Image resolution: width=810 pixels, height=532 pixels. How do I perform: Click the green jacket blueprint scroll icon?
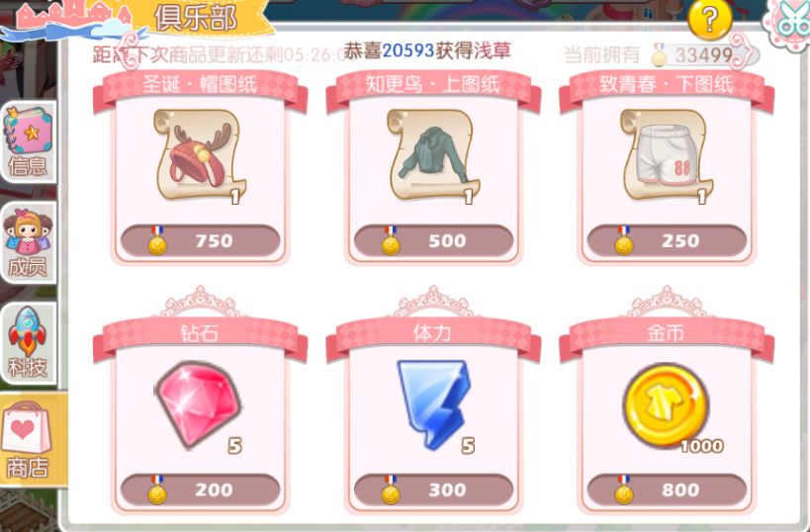[x=433, y=156]
